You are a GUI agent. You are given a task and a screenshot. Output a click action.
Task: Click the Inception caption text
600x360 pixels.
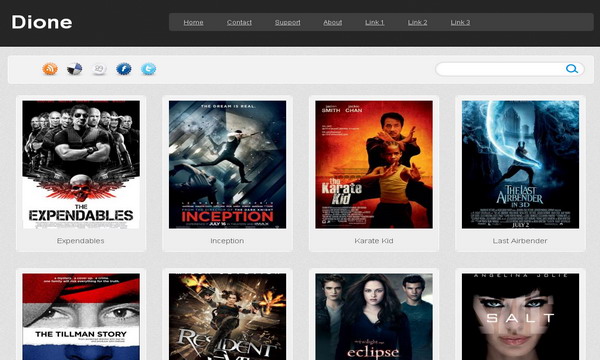tap(227, 241)
